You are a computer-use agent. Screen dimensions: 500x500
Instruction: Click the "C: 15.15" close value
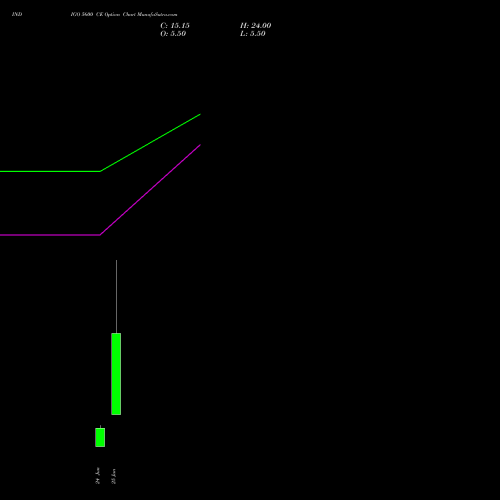[175, 26]
